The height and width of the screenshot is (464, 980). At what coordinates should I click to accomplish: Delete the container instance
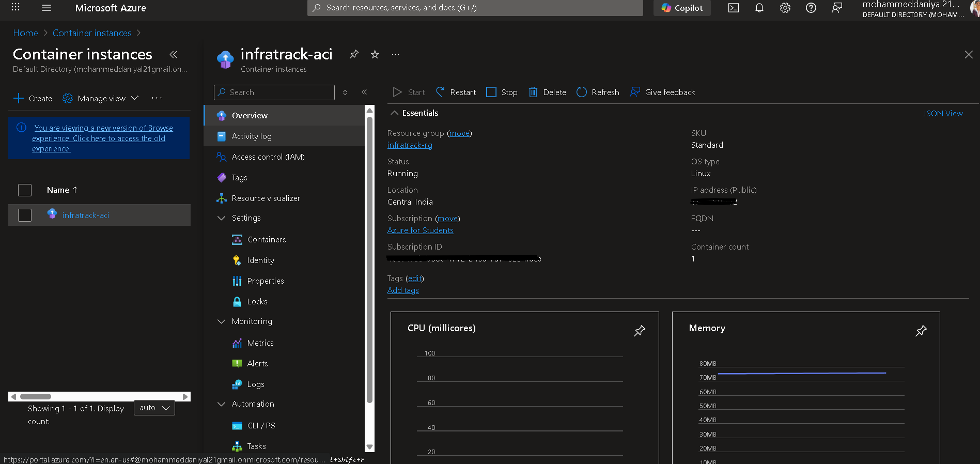[x=547, y=92]
